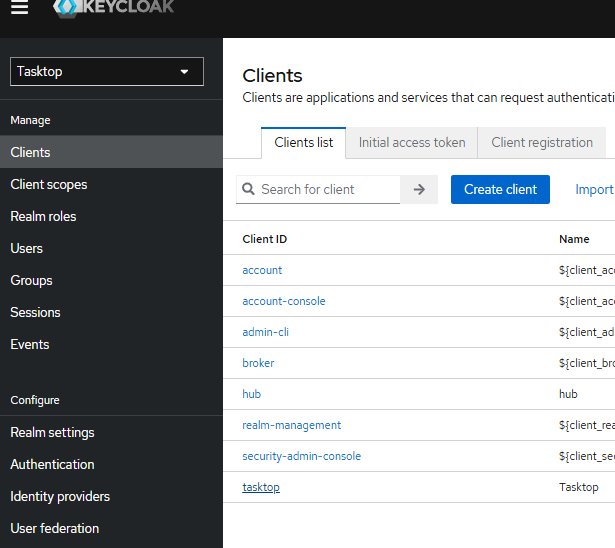Click the Import client link

tap(594, 189)
